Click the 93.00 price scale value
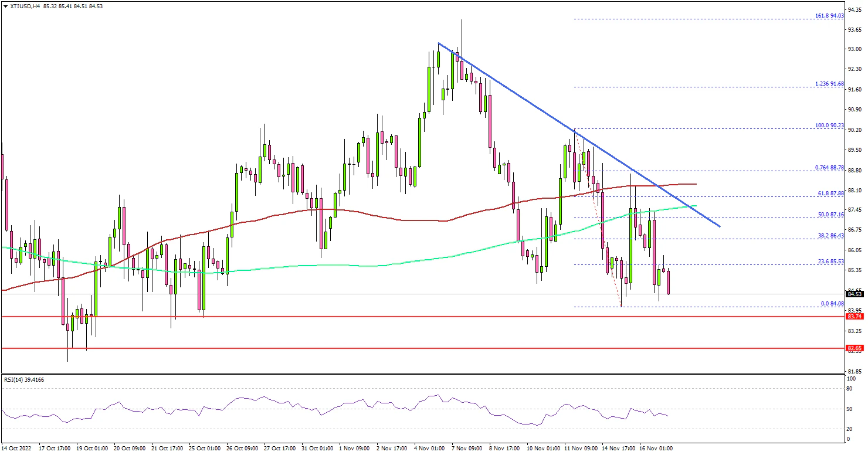 (854, 49)
